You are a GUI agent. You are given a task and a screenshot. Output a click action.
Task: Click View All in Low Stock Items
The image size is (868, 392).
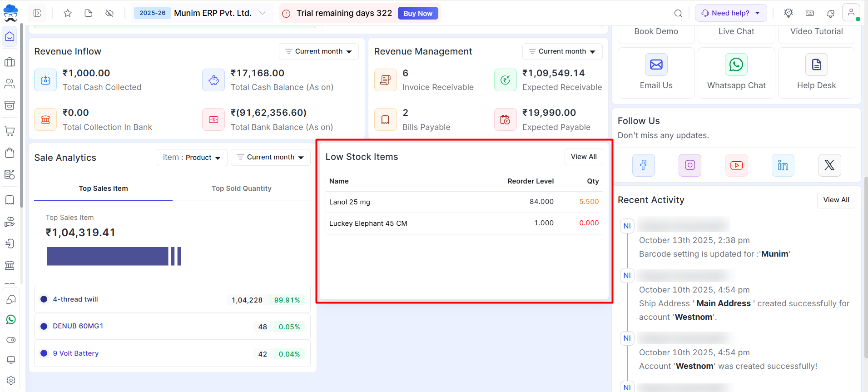(x=583, y=157)
